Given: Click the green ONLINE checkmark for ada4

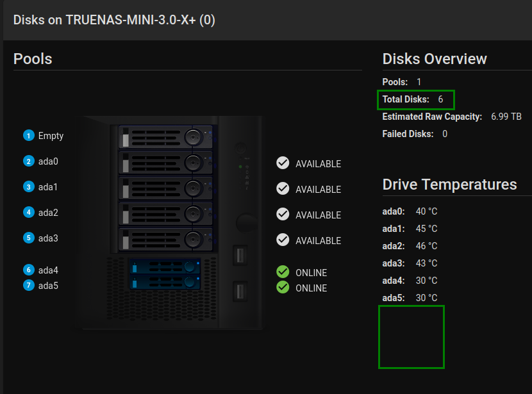Looking at the screenshot, I should click(x=283, y=272).
